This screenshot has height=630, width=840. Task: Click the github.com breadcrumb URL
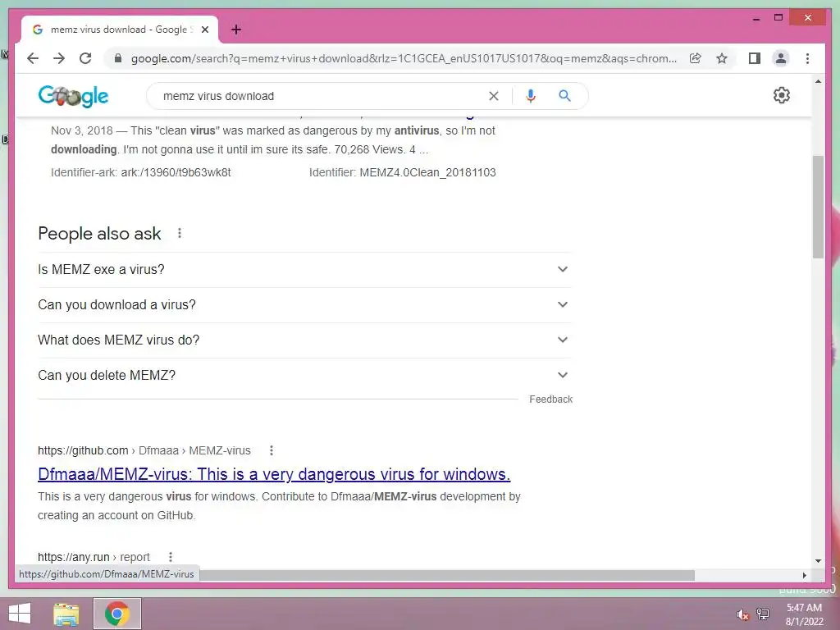[x=144, y=450]
